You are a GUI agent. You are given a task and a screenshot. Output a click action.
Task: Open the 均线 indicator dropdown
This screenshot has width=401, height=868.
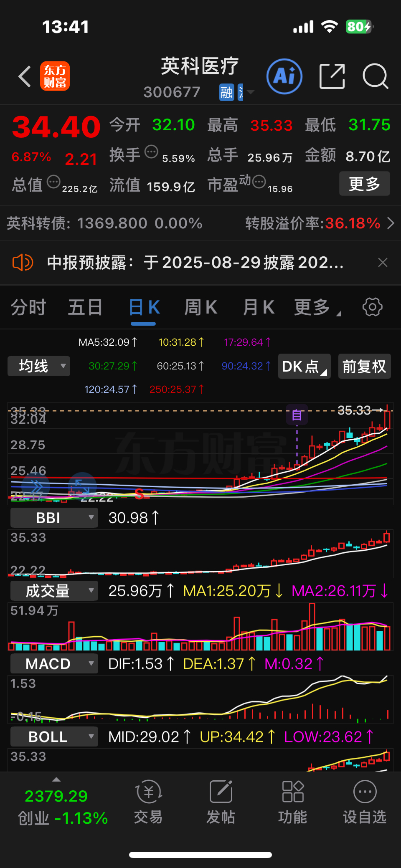pyautogui.click(x=39, y=366)
